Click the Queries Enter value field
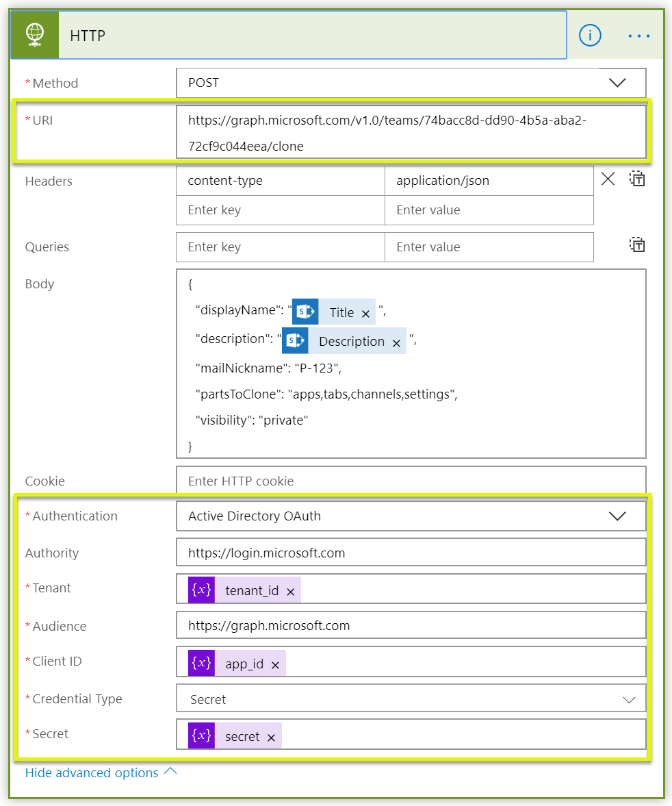Image resolution: width=672 pixels, height=806 pixels. 489,247
